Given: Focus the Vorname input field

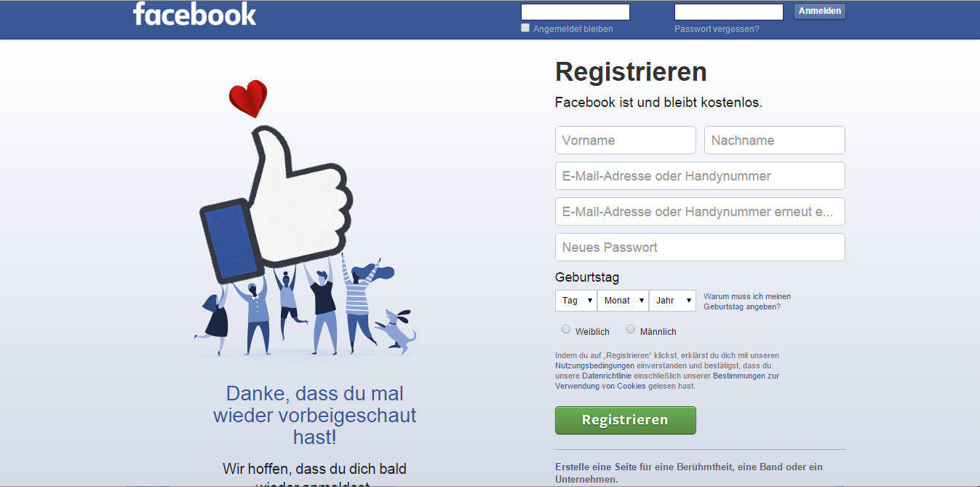Looking at the screenshot, I should coord(626,140).
